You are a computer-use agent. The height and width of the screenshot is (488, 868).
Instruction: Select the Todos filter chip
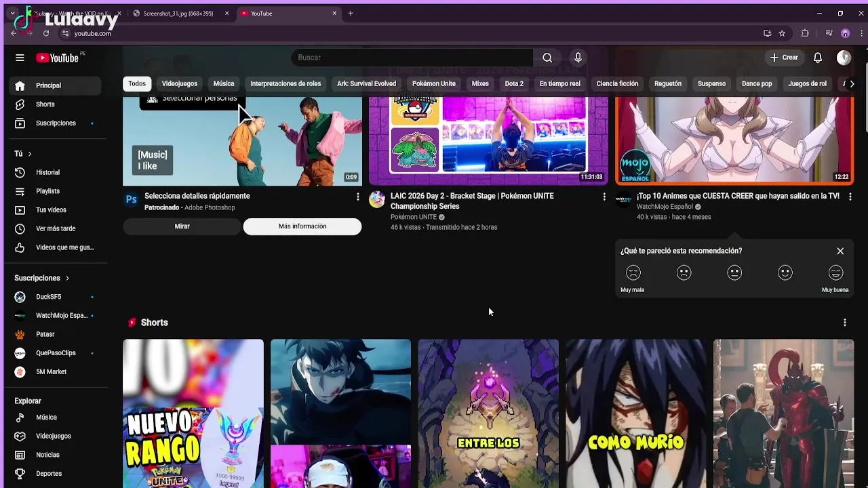click(x=137, y=84)
